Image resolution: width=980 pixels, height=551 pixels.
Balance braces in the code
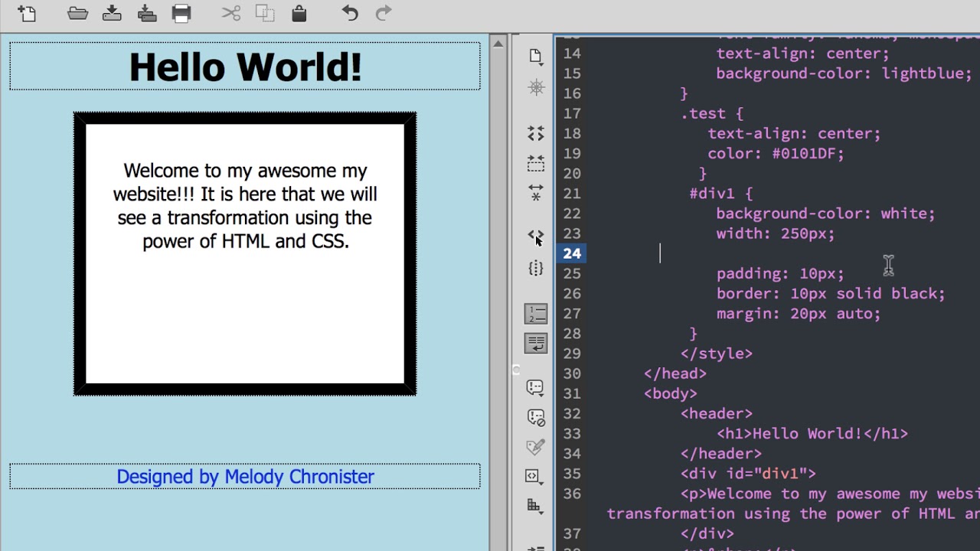536,268
